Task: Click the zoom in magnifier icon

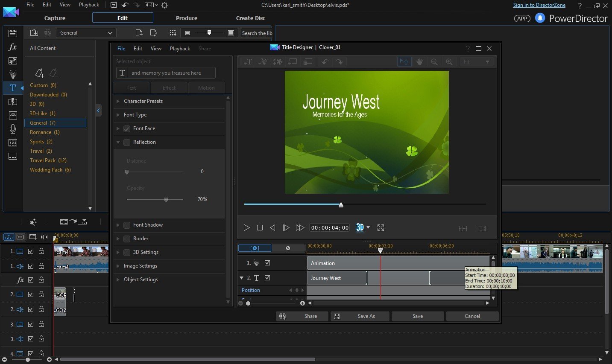Action: [449, 62]
